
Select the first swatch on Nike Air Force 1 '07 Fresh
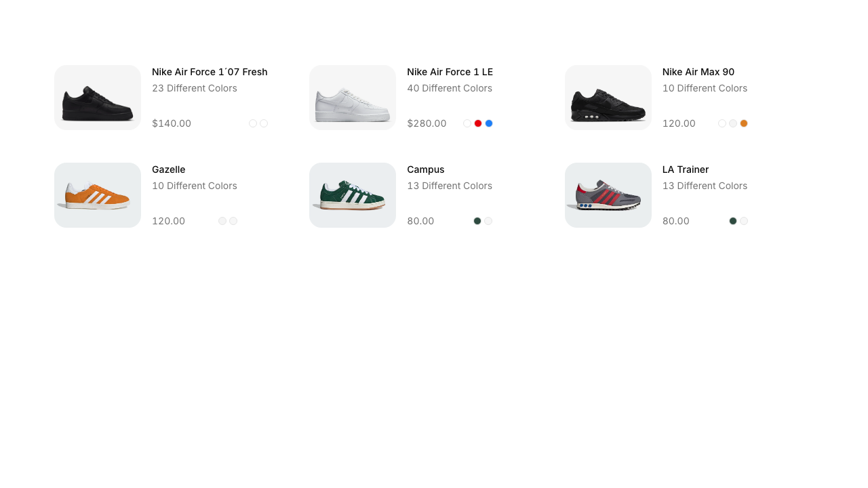coord(253,123)
